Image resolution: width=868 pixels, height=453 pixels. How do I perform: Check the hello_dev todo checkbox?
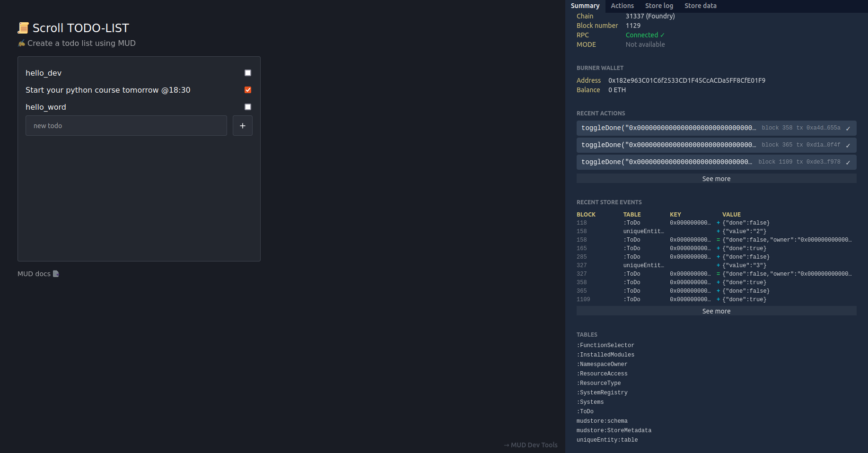[247, 73]
